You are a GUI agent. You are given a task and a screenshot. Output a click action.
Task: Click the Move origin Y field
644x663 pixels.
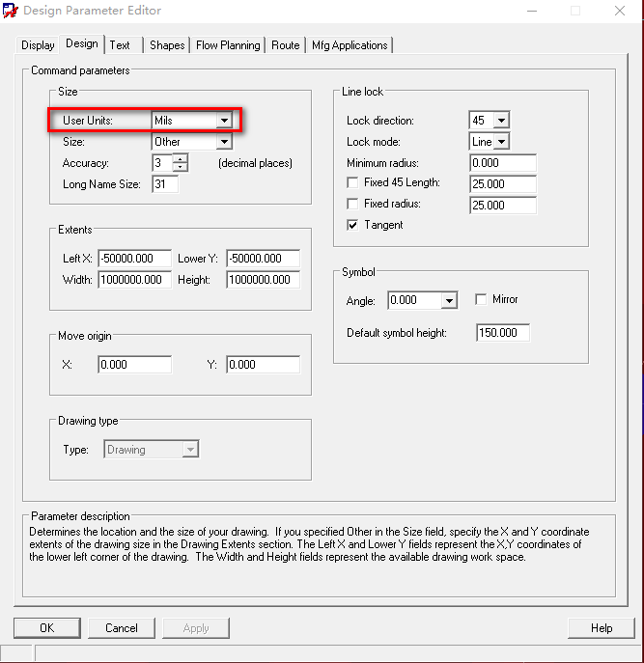pos(264,365)
